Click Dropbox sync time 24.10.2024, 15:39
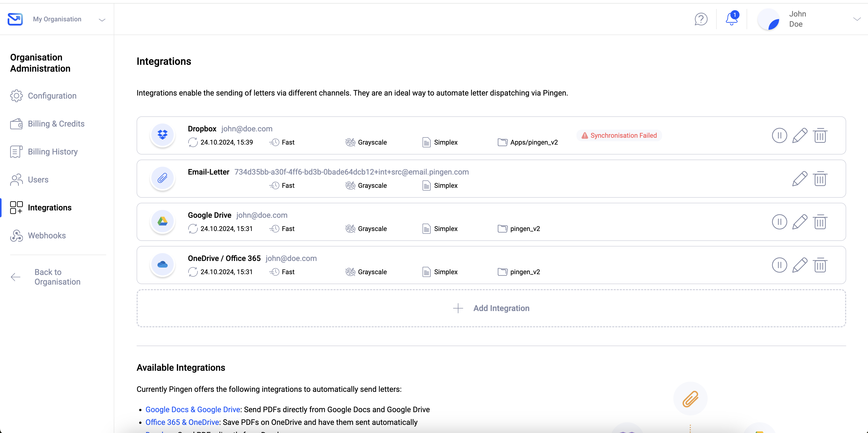The width and height of the screenshot is (868, 433). (227, 142)
